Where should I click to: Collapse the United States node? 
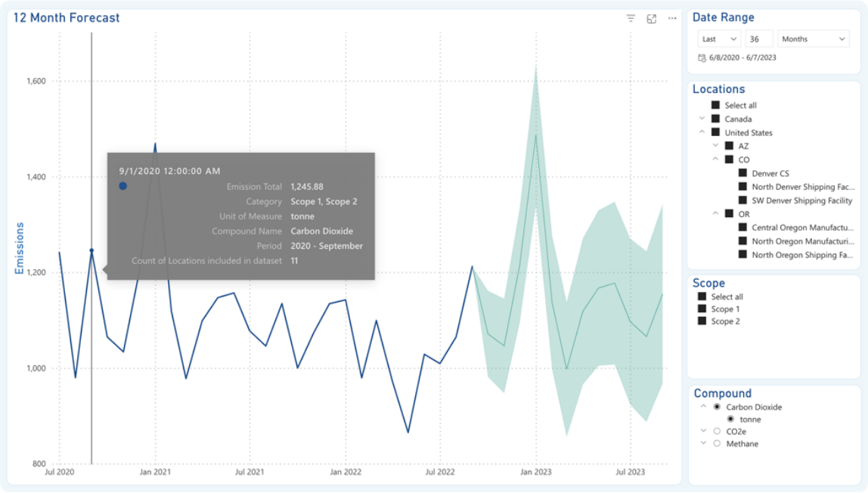702,132
